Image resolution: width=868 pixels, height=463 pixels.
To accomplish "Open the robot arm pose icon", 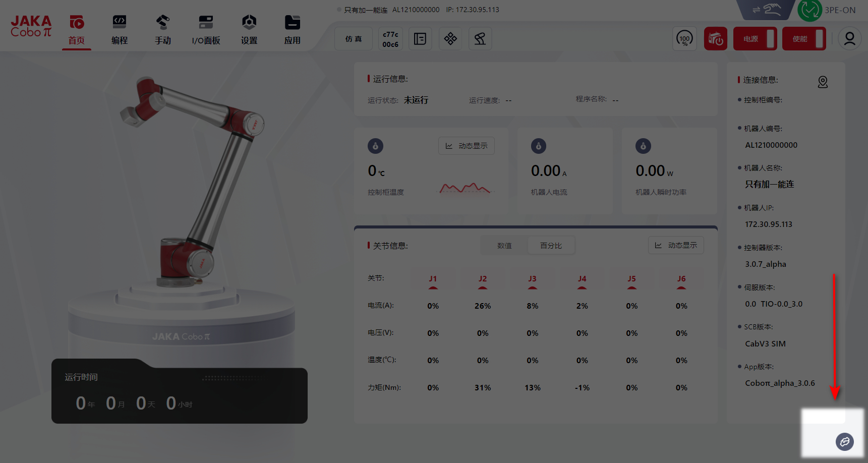I will click(x=480, y=39).
